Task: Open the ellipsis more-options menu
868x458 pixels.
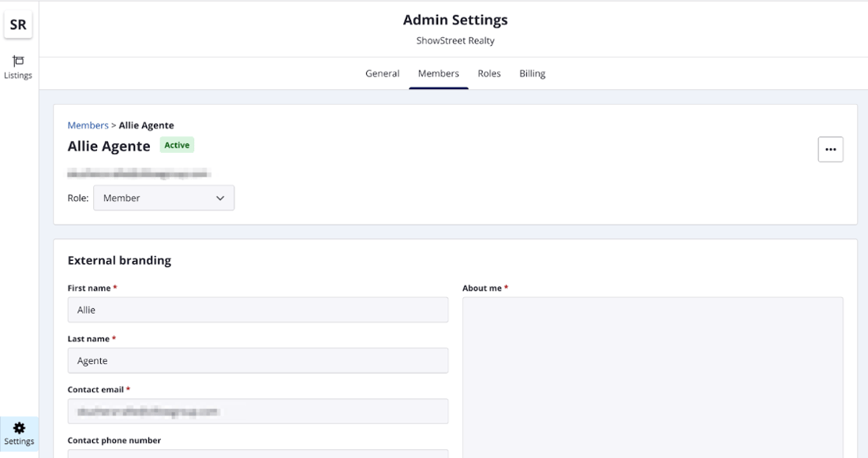Action: 830,149
